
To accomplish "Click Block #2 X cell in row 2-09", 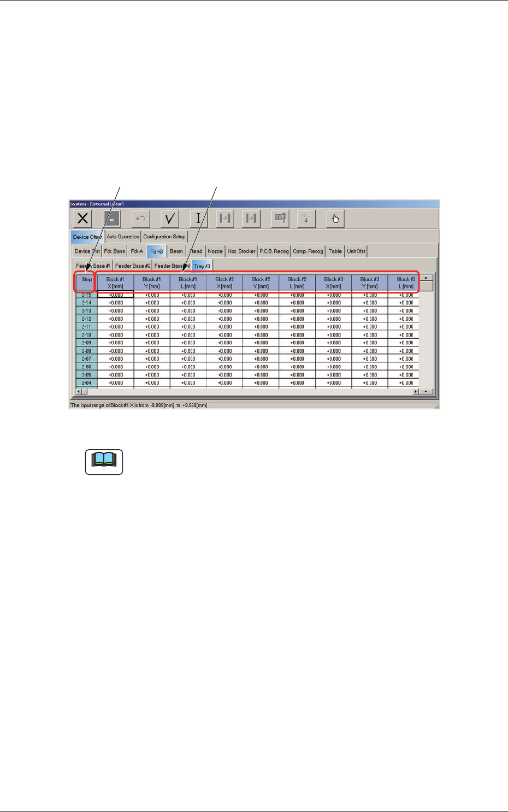I will click(x=225, y=343).
